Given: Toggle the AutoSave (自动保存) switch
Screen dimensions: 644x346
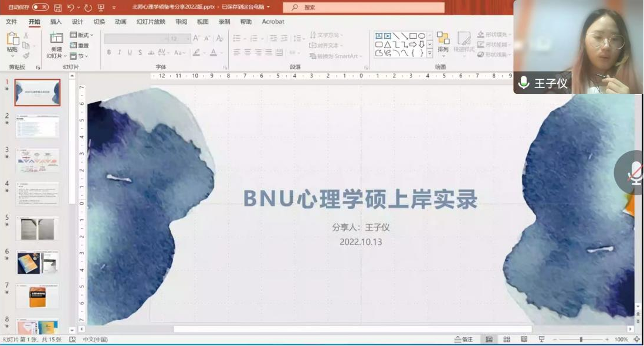Looking at the screenshot, I should point(40,8).
